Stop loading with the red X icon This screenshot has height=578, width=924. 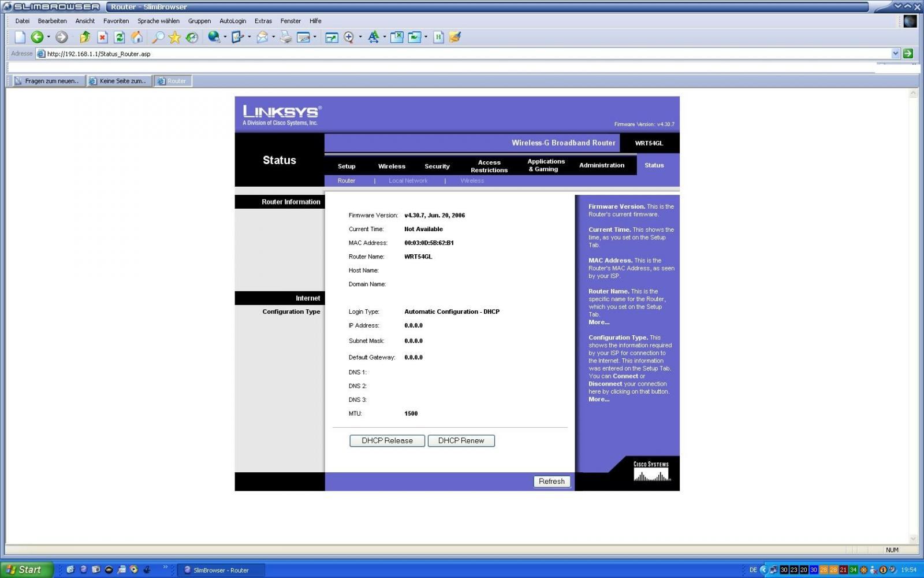pyautogui.click(x=102, y=37)
